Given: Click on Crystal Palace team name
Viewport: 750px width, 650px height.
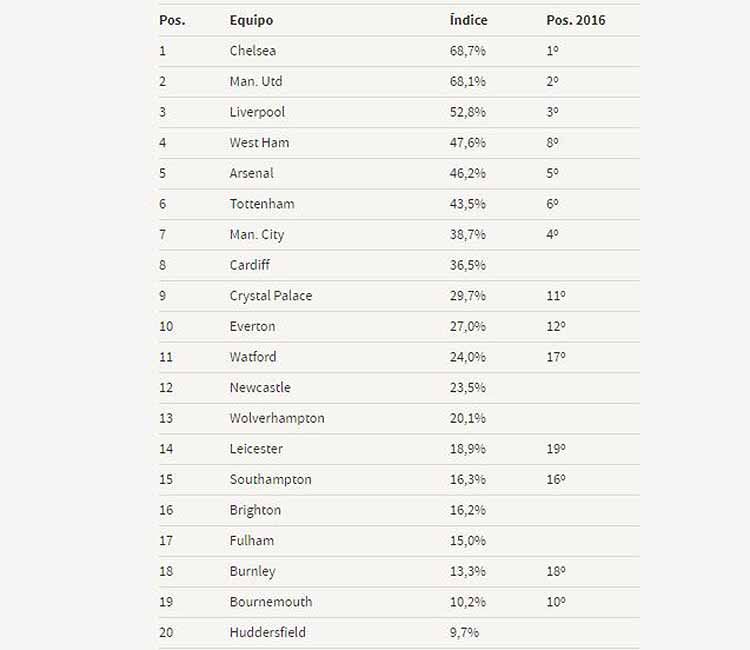Looking at the screenshot, I should click(x=271, y=296).
